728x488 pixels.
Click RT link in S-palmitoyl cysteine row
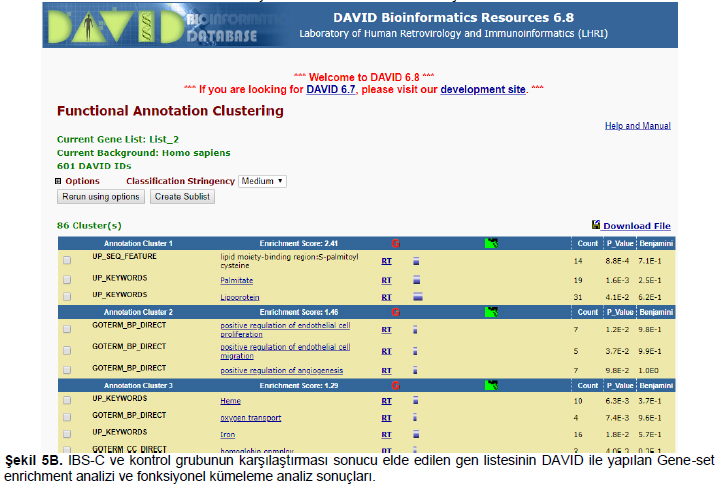386,261
